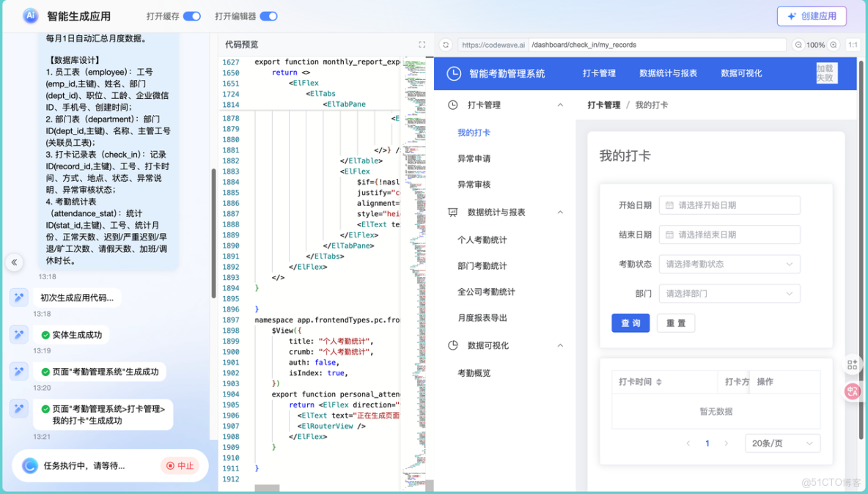Open the 考勤状态 dropdown
Image resolution: width=868 pixels, height=494 pixels.
tap(729, 264)
